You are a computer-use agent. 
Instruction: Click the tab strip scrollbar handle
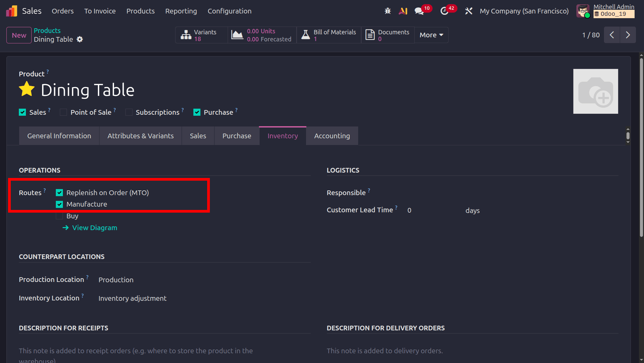point(628,136)
